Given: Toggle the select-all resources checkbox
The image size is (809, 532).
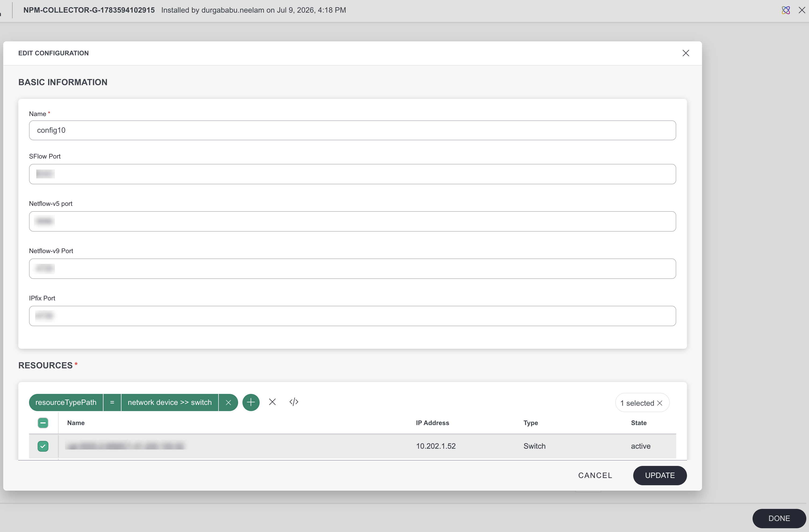Looking at the screenshot, I should pos(43,423).
